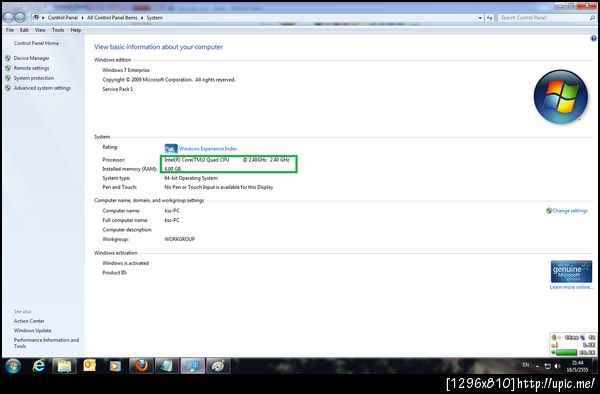The height and width of the screenshot is (394, 600).
Task: Click the Control Panel breadcrumb segment
Action: pyautogui.click(x=63, y=18)
